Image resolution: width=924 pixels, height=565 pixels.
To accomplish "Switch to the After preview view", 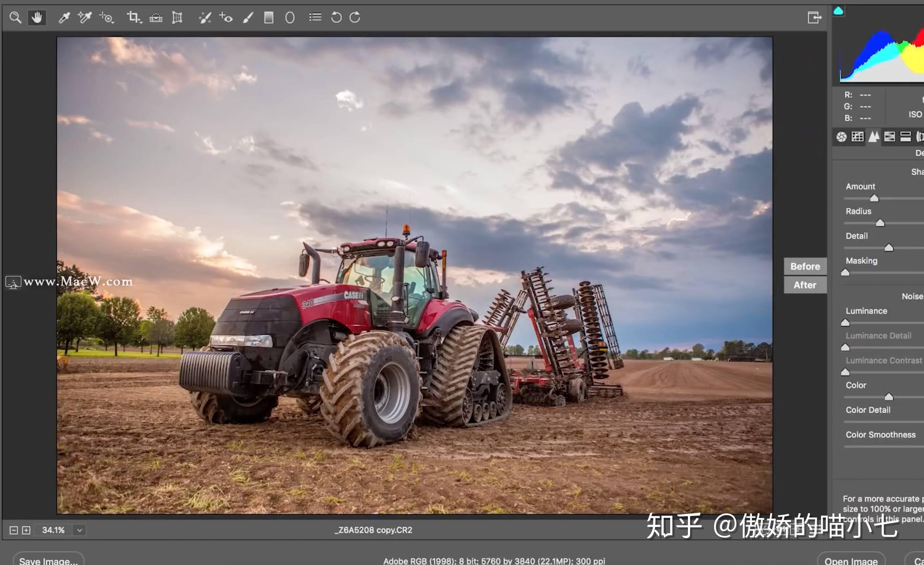I will pyautogui.click(x=805, y=284).
